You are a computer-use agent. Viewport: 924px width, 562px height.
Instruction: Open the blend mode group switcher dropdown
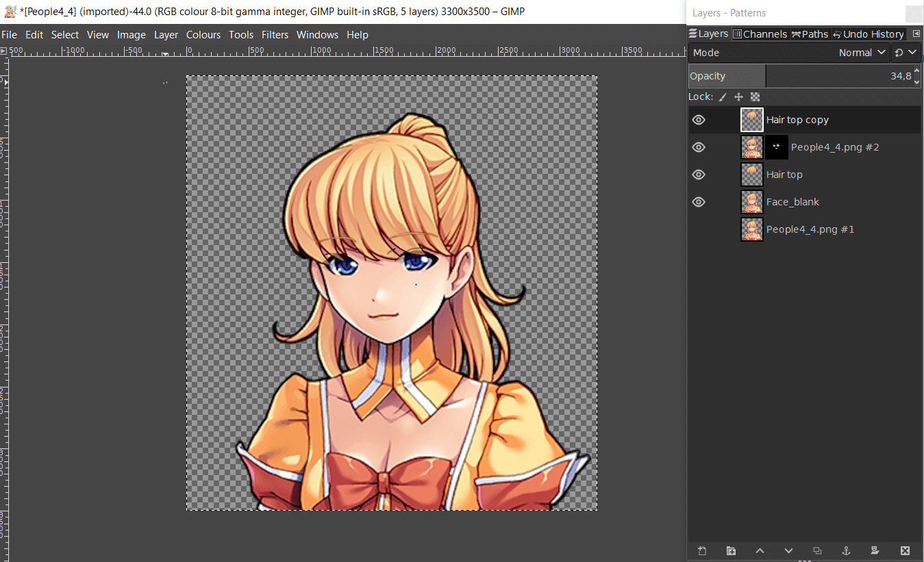coord(906,53)
